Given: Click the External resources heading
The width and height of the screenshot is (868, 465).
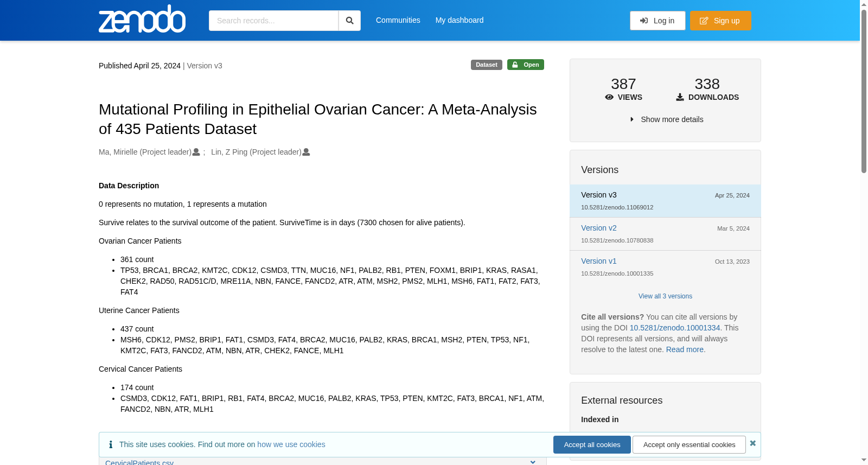Looking at the screenshot, I should pos(622,400).
